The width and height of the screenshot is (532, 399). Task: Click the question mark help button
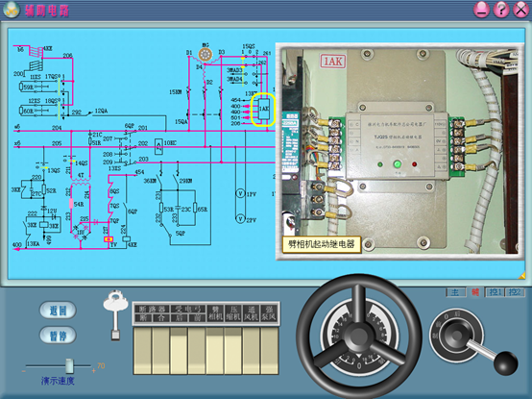tap(501, 10)
